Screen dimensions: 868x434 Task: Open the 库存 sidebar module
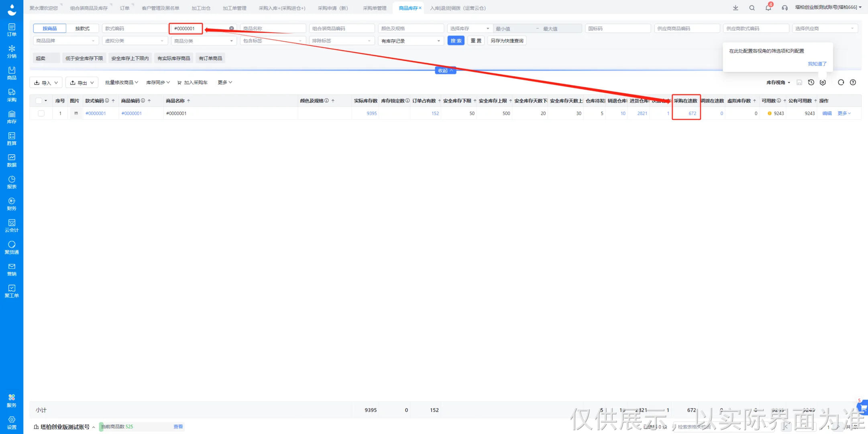tap(12, 117)
